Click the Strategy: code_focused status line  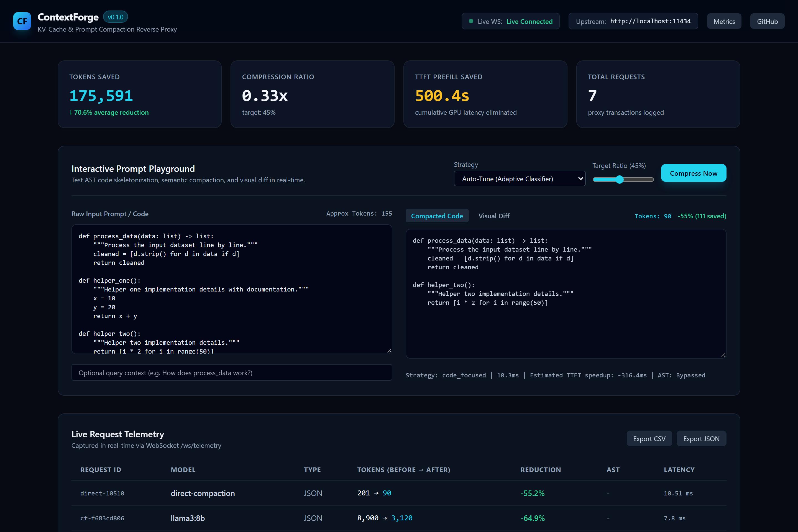coord(555,375)
